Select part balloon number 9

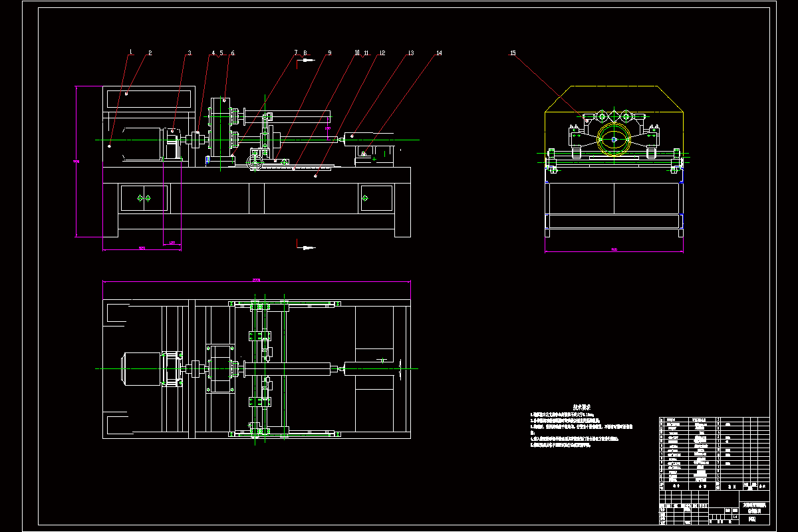click(329, 53)
